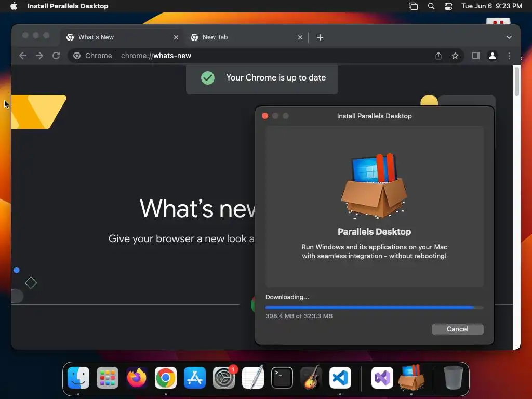The image size is (532, 399).
Task: Bookmark this tab with the star icon
Action: point(455,56)
